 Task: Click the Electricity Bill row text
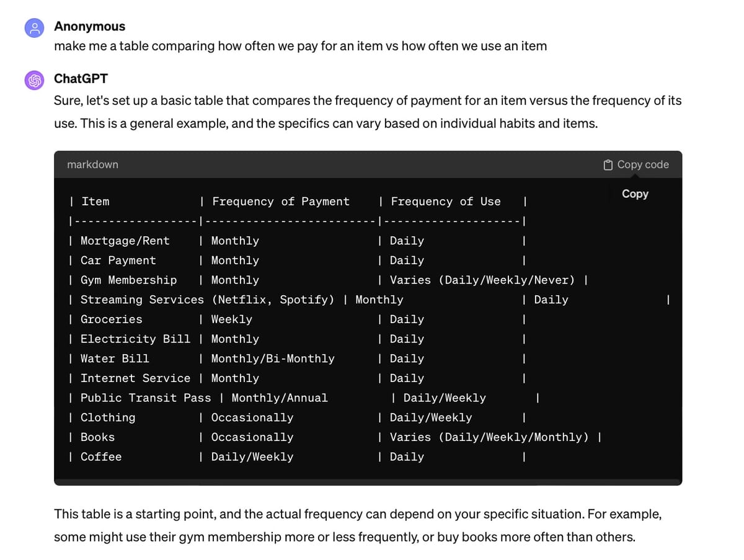pos(135,339)
